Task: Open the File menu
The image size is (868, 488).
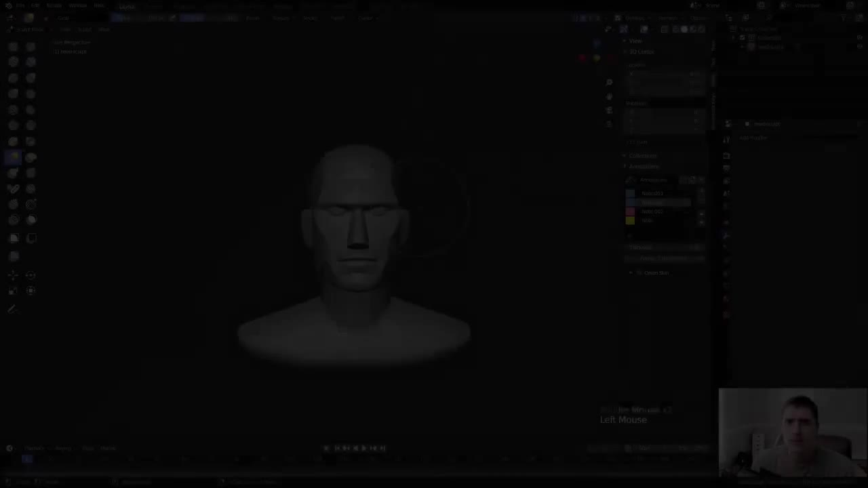Action: [20, 5]
